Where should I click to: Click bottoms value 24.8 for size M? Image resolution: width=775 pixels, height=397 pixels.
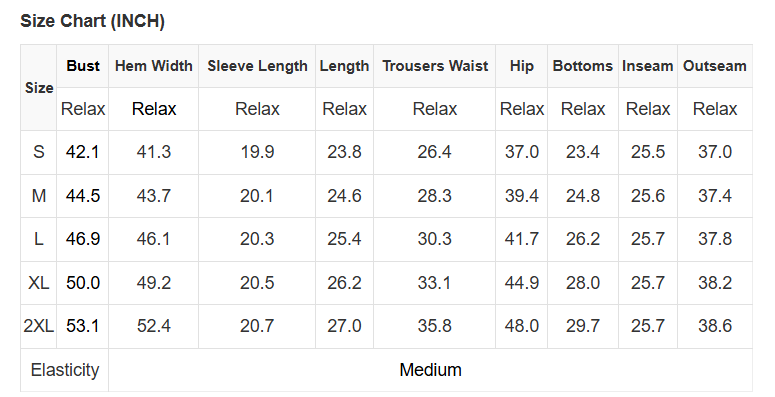click(583, 196)
